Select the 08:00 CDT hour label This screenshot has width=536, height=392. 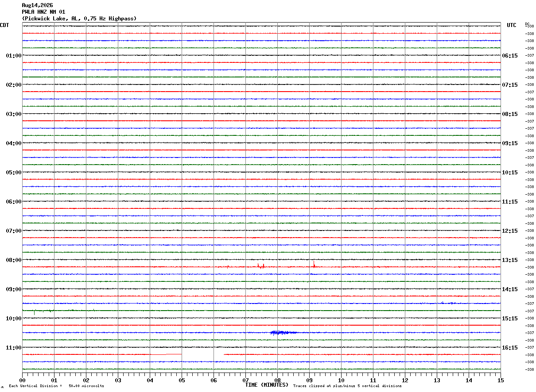click(x=14, y=260)
